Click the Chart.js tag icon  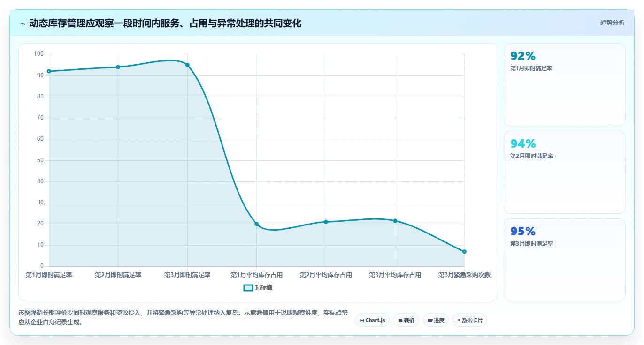pos(361,321)
